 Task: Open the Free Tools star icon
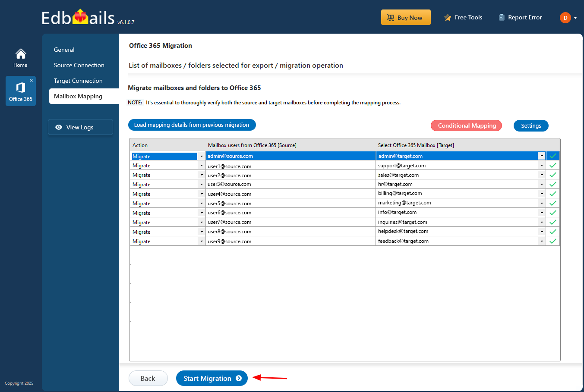tap(448, 18)
